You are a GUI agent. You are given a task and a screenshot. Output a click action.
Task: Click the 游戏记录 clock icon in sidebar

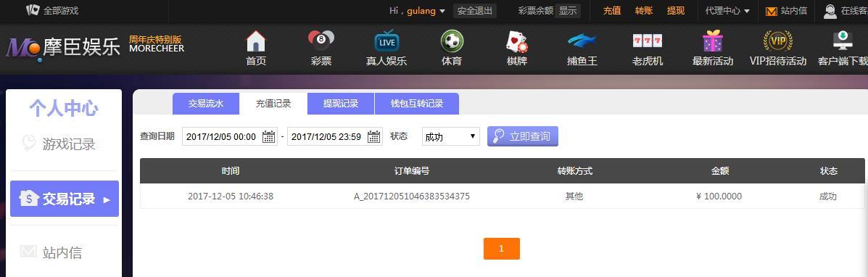click(x=29, y=144)
